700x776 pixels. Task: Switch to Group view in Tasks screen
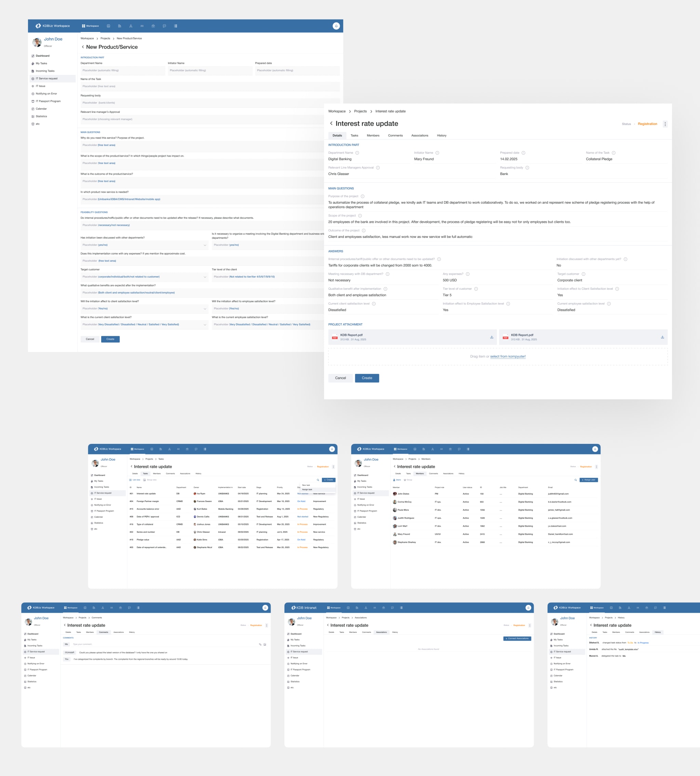click(150, 480)
